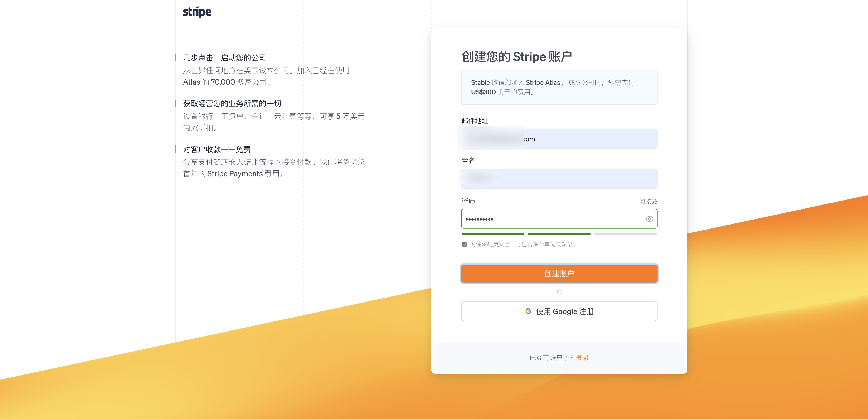Screen dimensions: 868x419
Task: Click the 密码 field label
Action: tap(468, 201)
